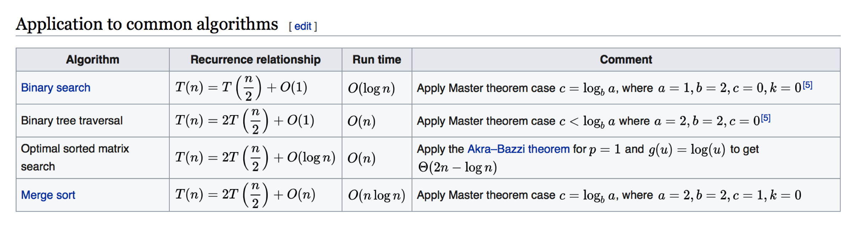Click reference [5] in Binary search row
The width and height of the screenshot is (868, 248).
(807, 85)
